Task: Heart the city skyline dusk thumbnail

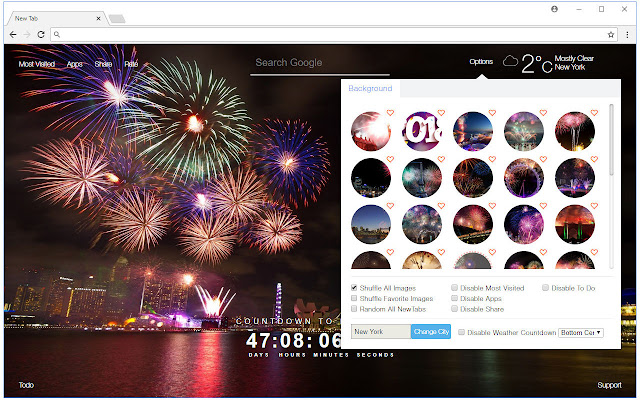Action: (x=390, y=206)
